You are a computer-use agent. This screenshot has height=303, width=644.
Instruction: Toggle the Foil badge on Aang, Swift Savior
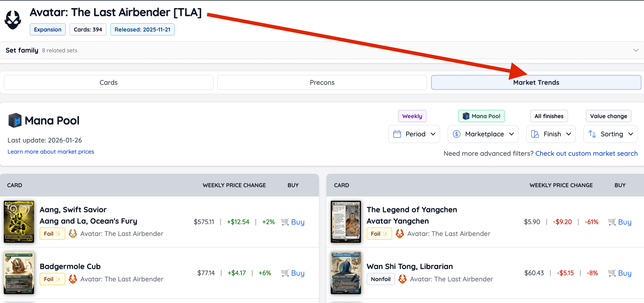pos(52,233)
